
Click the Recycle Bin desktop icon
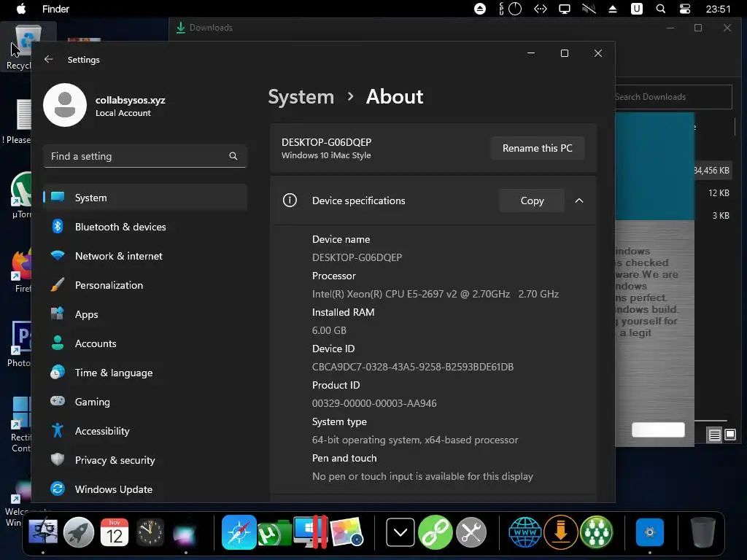[28, 47]
